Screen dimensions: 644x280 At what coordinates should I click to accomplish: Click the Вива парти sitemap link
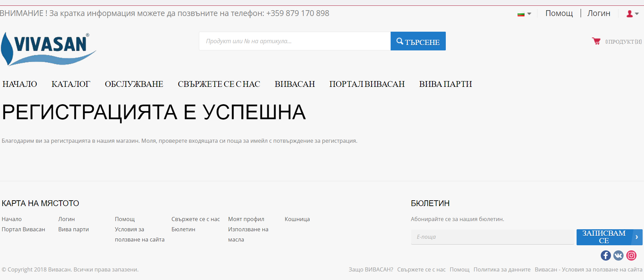click(x=74, y=229)
